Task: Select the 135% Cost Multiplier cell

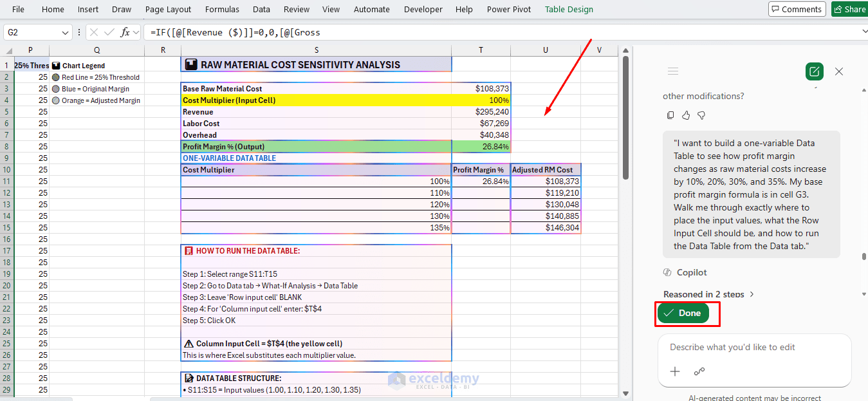Action: (x=317, y=228)
